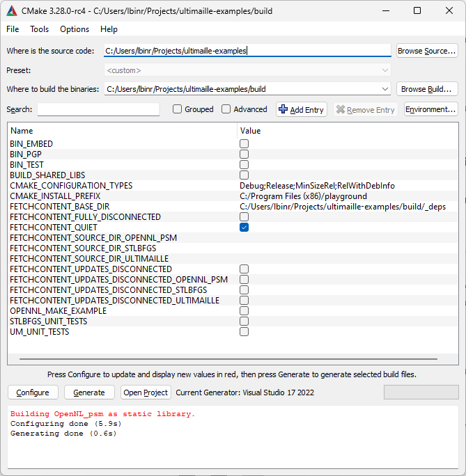The width and height of the screenshot is (466, 476).
Task: Enable the Grouped checkbox
Action: point(177,109)
